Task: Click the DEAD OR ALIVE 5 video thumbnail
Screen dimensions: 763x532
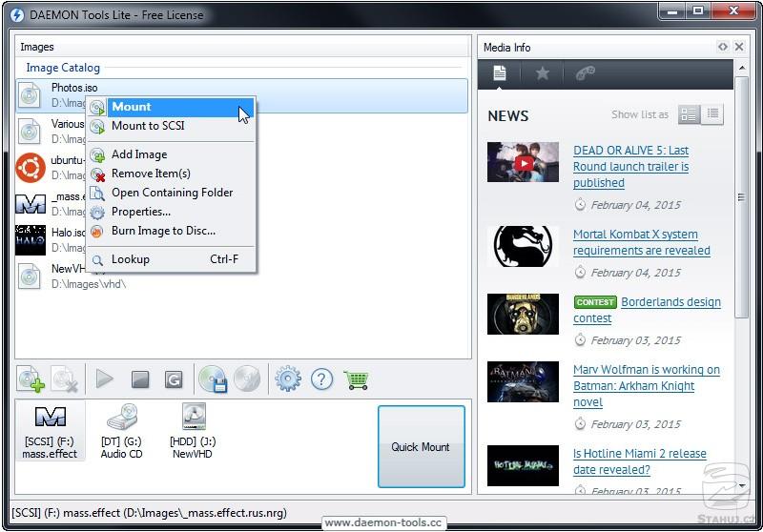Action: point(523,164)
